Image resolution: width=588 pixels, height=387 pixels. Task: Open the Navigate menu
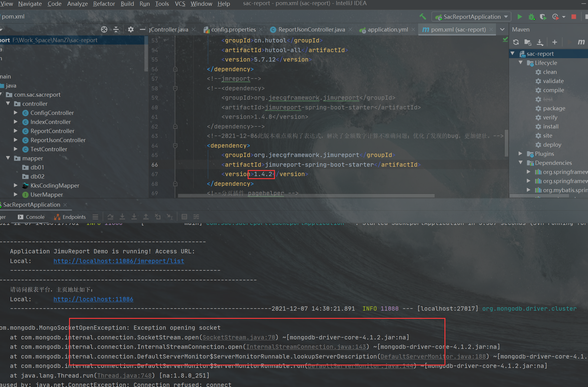[x=30, y=4]
